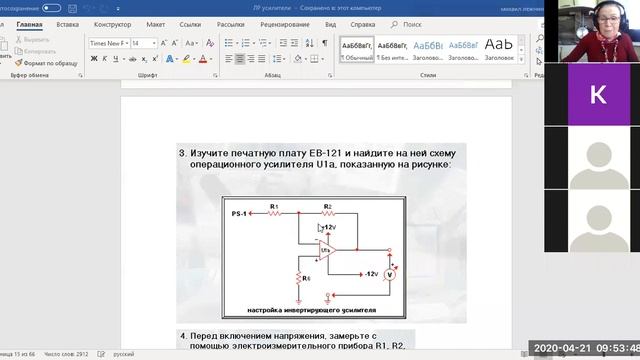Viewport: 640px width, 360px height.
Task: Toggle strikethrough abc formatting
Action: coord(133,59)
